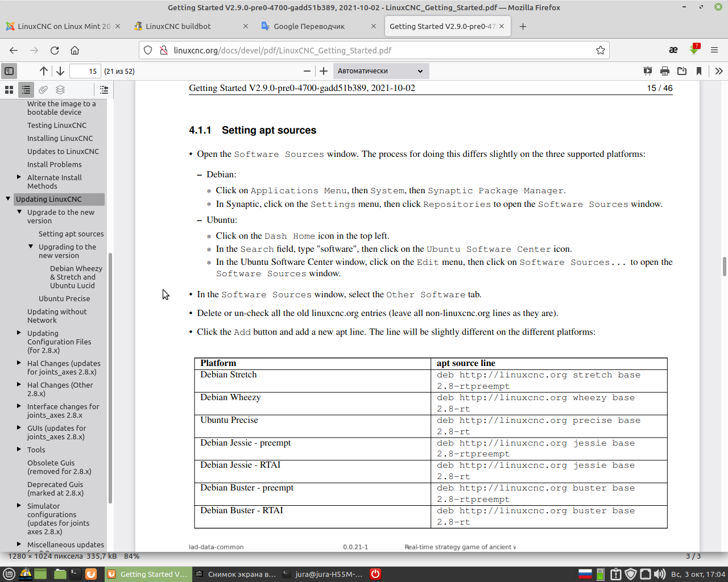Image resolution: width=728 pixels, height=582 pixels.
Task: Close the LinuxCNC buildbot tab
Action: coord(246,26)
